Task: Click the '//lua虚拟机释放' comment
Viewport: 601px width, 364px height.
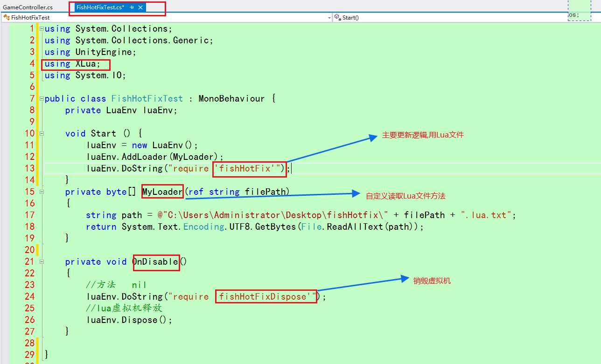Action: click(x=124, y=308)
